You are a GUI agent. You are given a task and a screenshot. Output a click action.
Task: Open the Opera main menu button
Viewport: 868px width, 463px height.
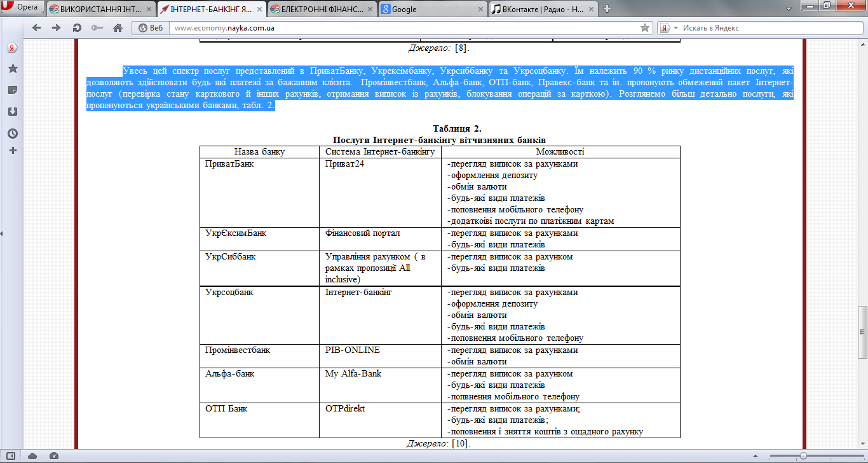pyautogui.click(x=22, y=8)
